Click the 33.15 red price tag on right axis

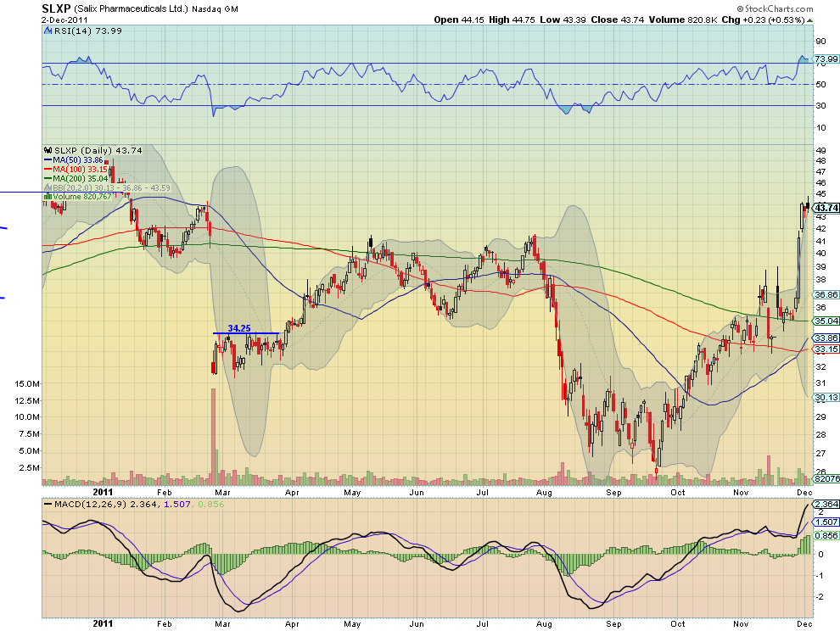(x=826, y=349)
